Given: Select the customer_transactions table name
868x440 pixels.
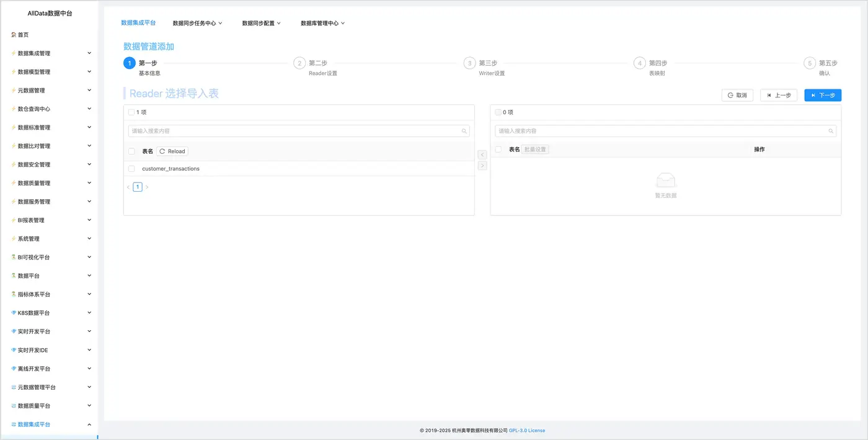Looking at the screenshot, I should point(170,169).
